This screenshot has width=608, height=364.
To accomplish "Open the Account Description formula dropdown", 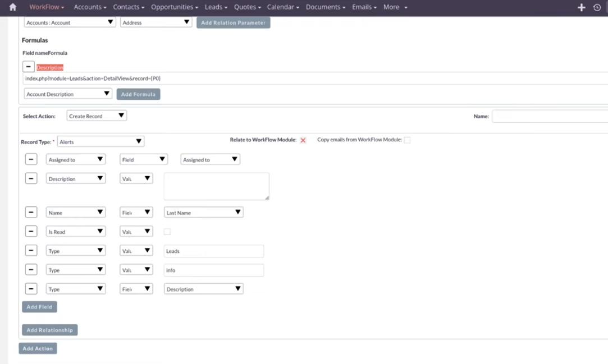I will (x=67, y=94).
